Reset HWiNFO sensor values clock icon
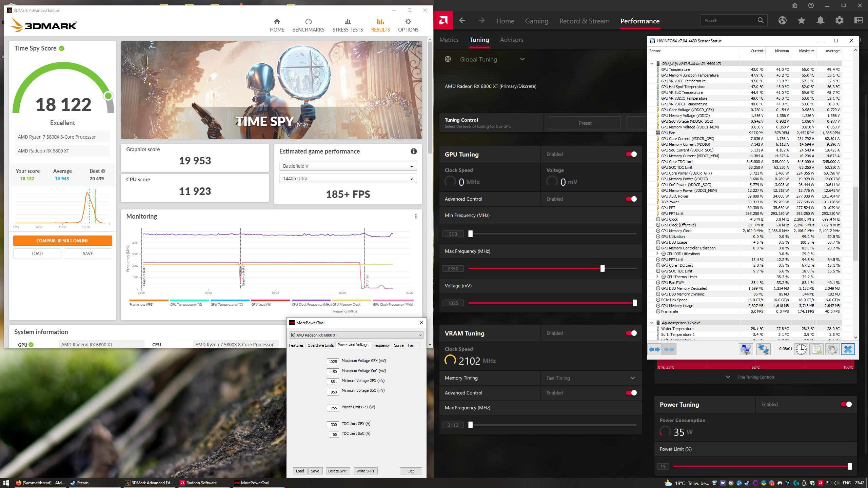Screen dimensions: 868x488 (801, 349)
